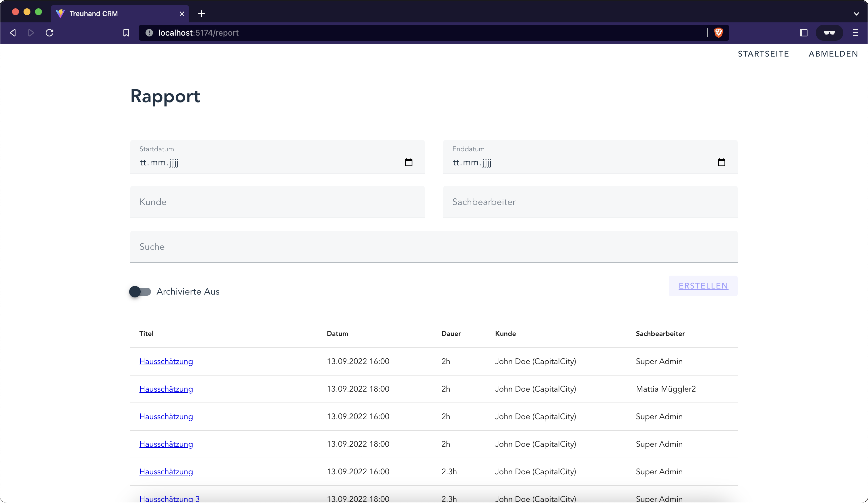This screenshot has height=503, width=868.
Task: Focus the Startdatum date field
Action: tap(277, 157)
